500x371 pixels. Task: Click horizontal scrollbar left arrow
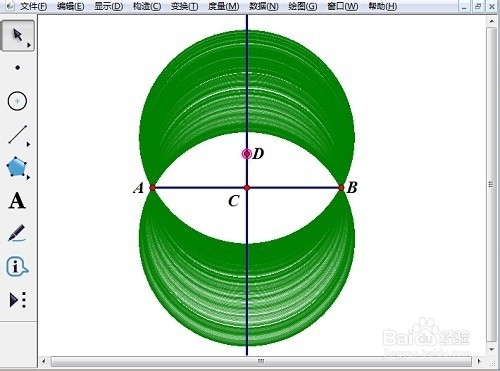coord(43,361)
